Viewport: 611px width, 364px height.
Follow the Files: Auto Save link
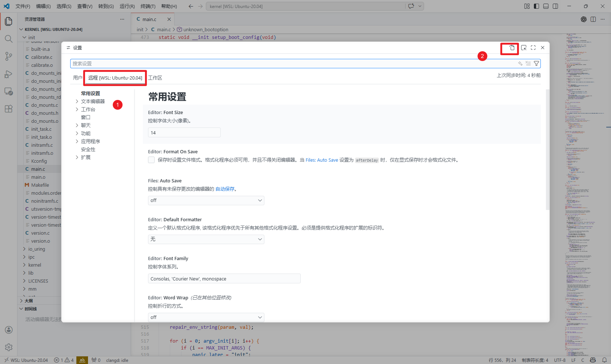(322, 160)
